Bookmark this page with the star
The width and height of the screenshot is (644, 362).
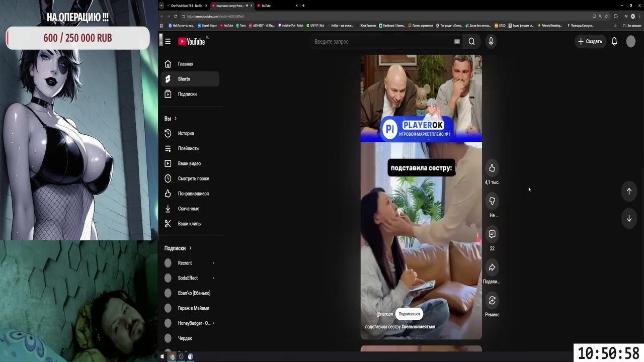[x=607, y=16]
